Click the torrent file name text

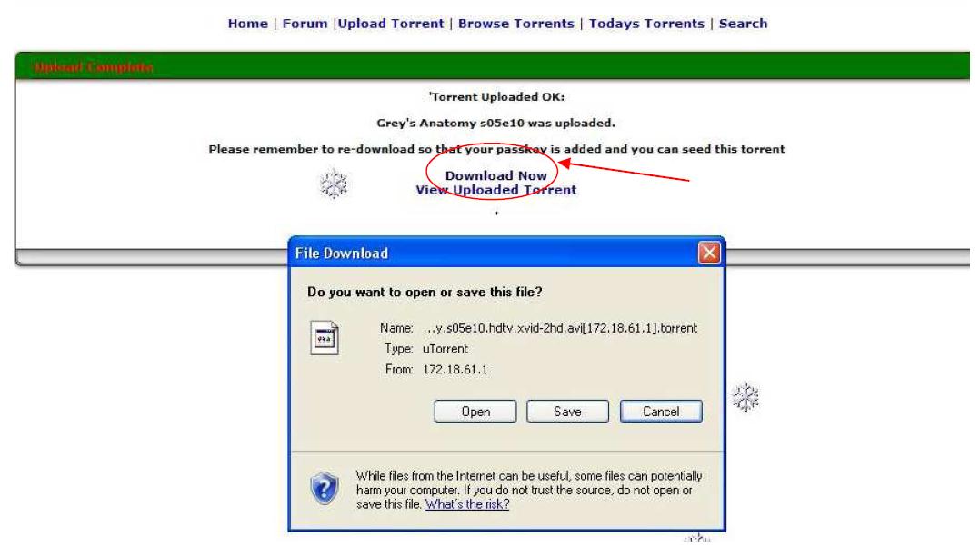(x=560, y=328)
